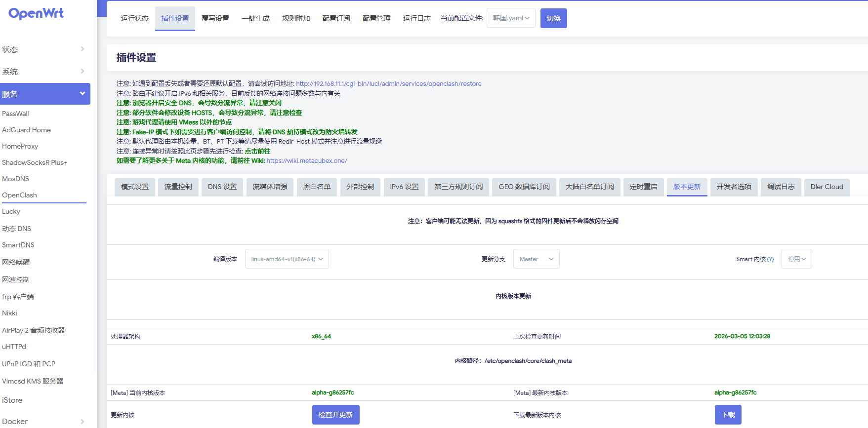Open ShadowSocksR Plus+ in the sidebar
The image size is (868, 428).
pos(35,162)
